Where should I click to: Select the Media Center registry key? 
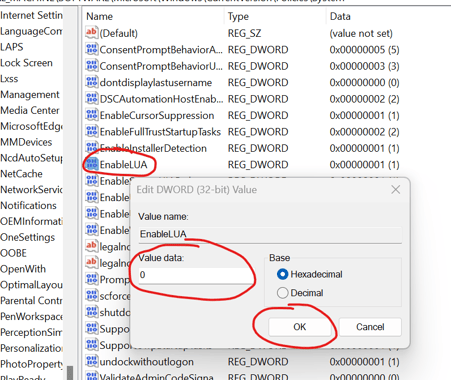[30, 110]
